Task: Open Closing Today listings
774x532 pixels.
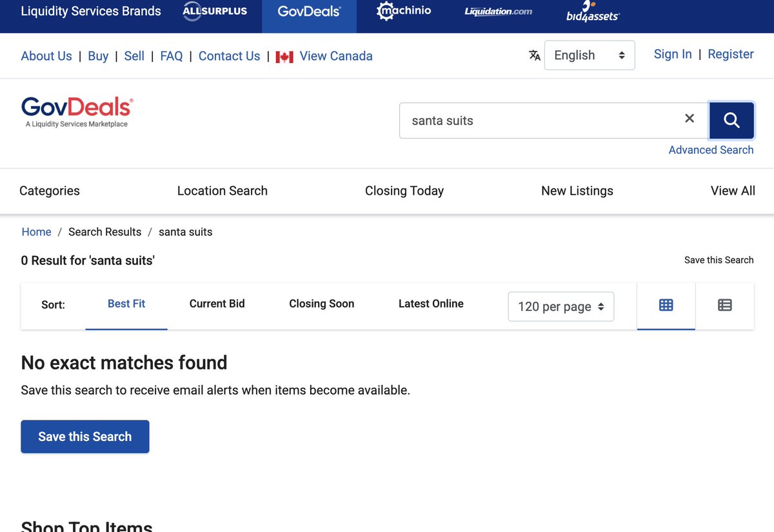Action: tap(404, 191)
